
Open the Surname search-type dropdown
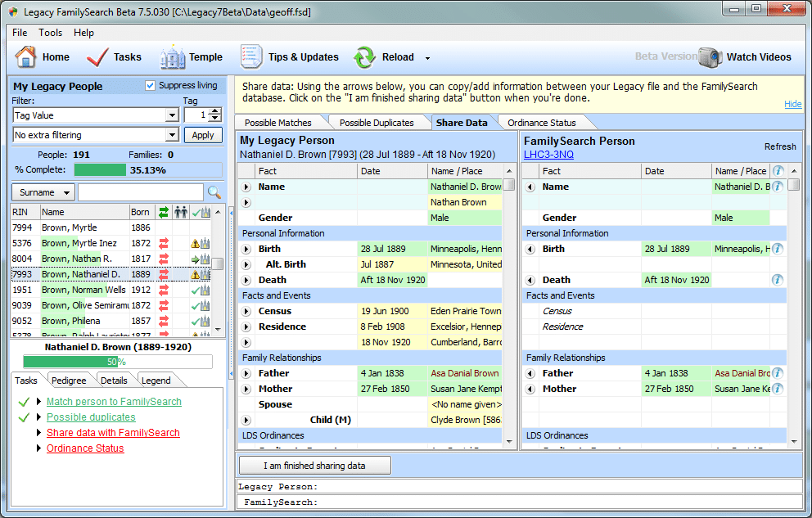pyautogui.click(x=43, y=192)
